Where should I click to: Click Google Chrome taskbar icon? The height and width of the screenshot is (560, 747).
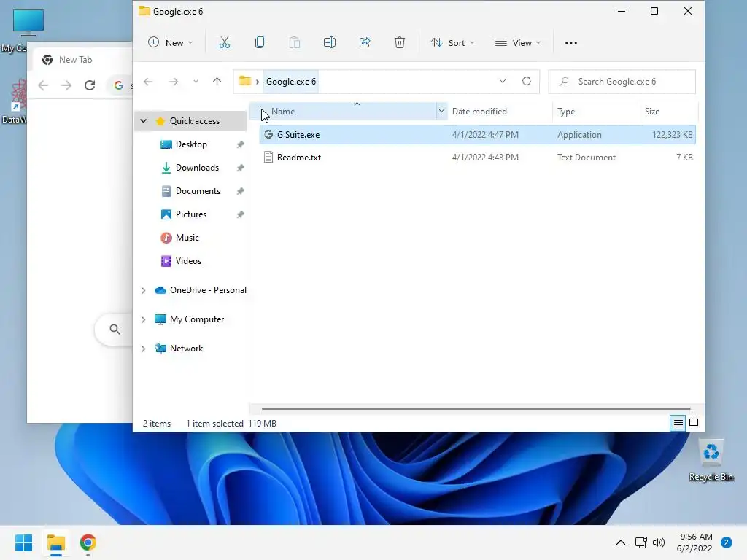(x=88, y=542)
